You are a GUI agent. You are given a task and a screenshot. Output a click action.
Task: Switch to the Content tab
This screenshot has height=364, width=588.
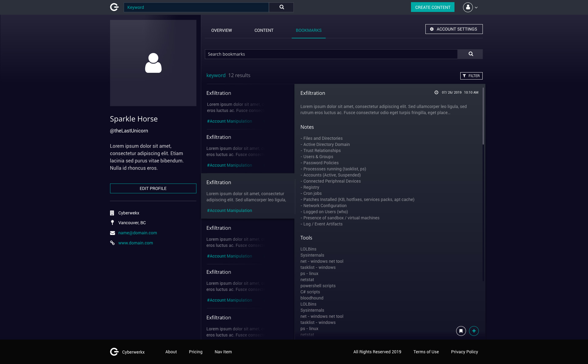point(264,30)
